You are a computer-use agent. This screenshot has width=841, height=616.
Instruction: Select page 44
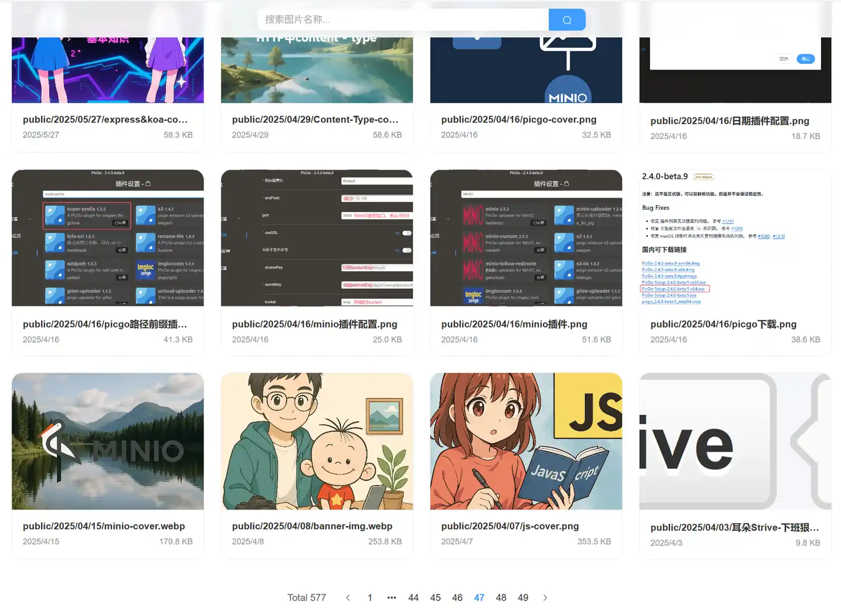coord(414,597)
